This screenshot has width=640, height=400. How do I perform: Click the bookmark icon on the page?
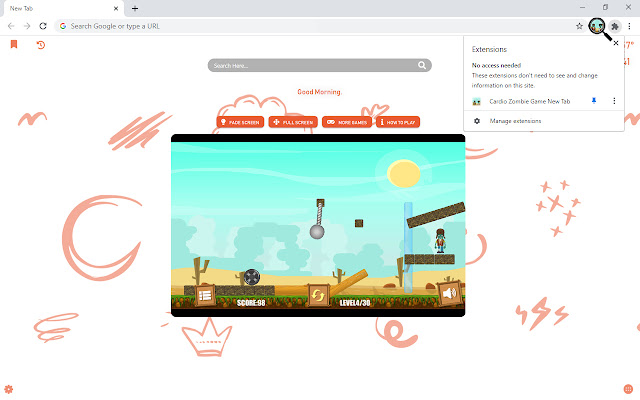point(14,44)
